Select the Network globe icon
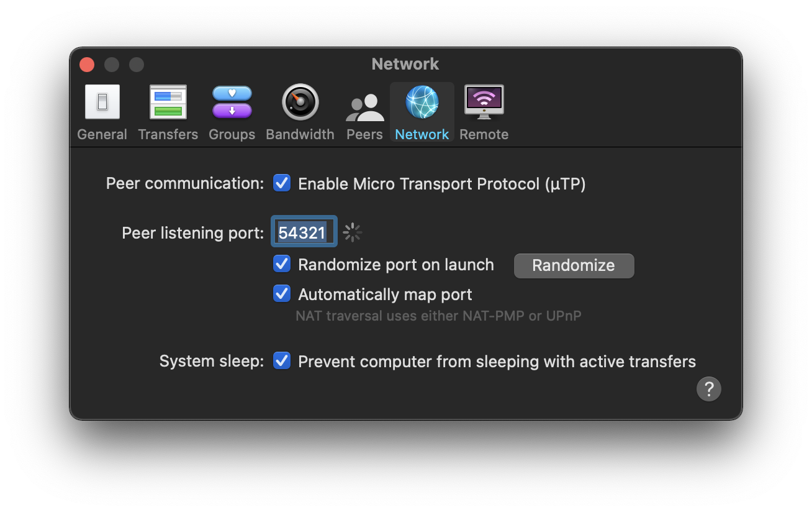Screen dimensions: 812x512 pyautogui.click(x=422, y=103)
